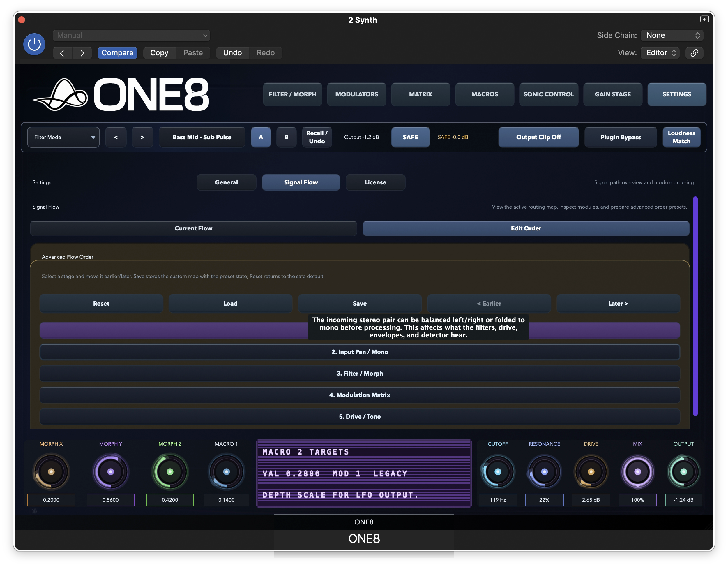Click Undo in the plugin header
The height and width of the screenshot is (567, 728).
tap(232, 53)
